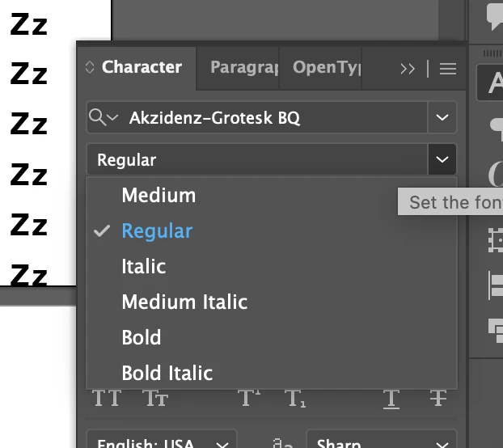Click the Regular font style field
Image resolution: width=503 pixels, height=448 pixels.
tap(257, 159)
